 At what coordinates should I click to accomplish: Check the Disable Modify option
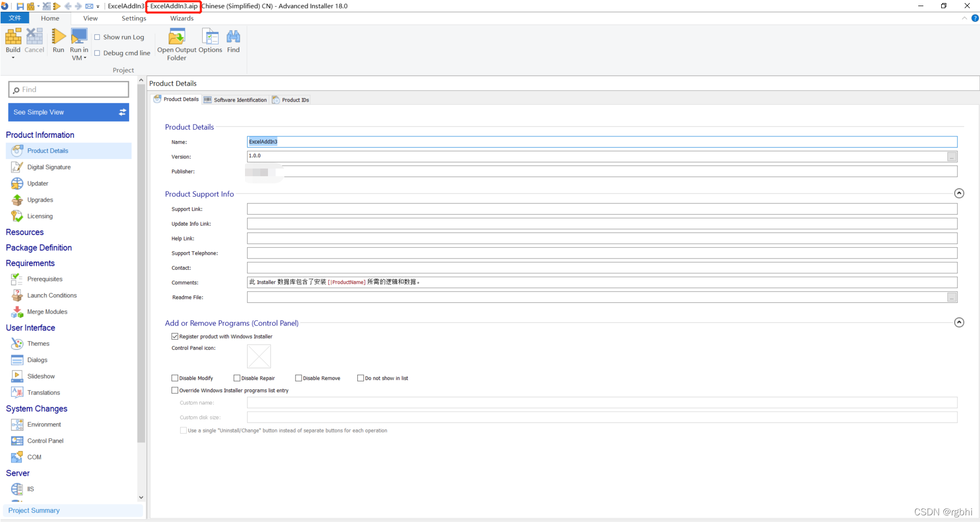tap(175, 378)
